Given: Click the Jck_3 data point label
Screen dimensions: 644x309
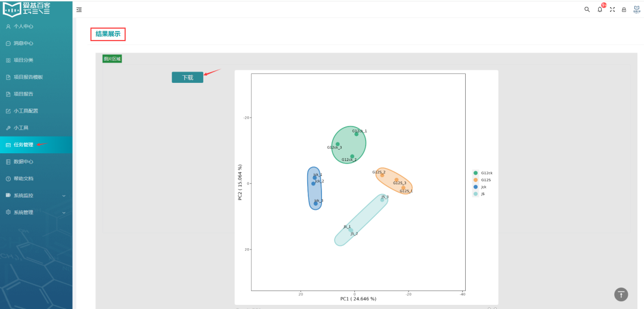Looking at the screenshot, I should (318, 200).
